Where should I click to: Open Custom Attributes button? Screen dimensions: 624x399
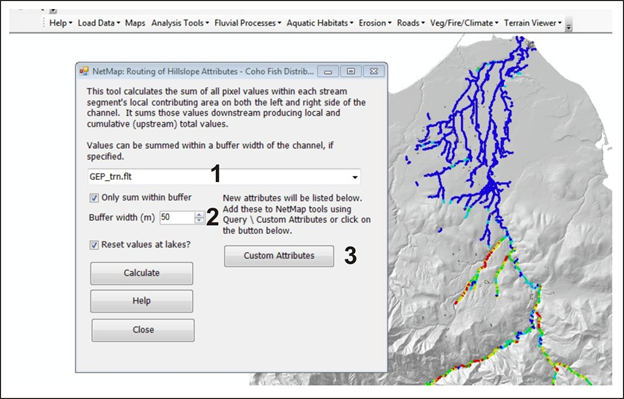(x=279, y=256)
